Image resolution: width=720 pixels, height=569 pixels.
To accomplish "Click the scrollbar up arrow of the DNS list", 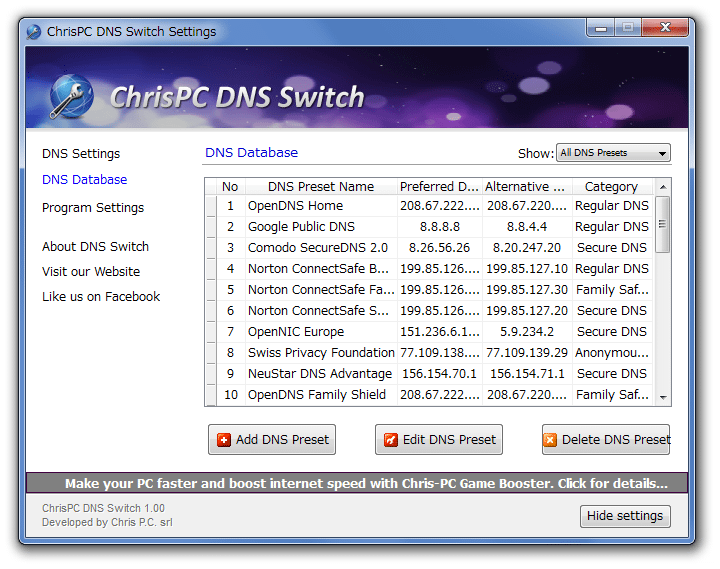I will click(x=663, y=187).
